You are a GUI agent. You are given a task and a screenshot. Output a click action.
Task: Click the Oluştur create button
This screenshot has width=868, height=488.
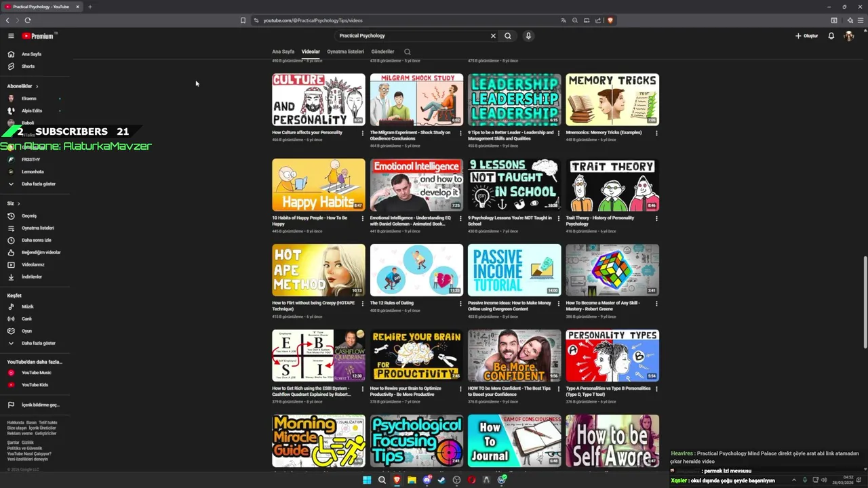(x=807, y=36)
